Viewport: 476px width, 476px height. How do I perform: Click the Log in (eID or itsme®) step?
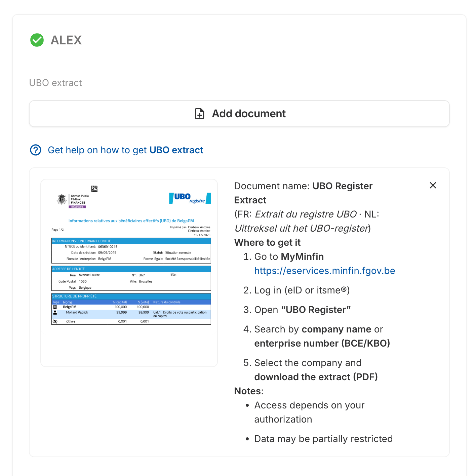point(302,290)
